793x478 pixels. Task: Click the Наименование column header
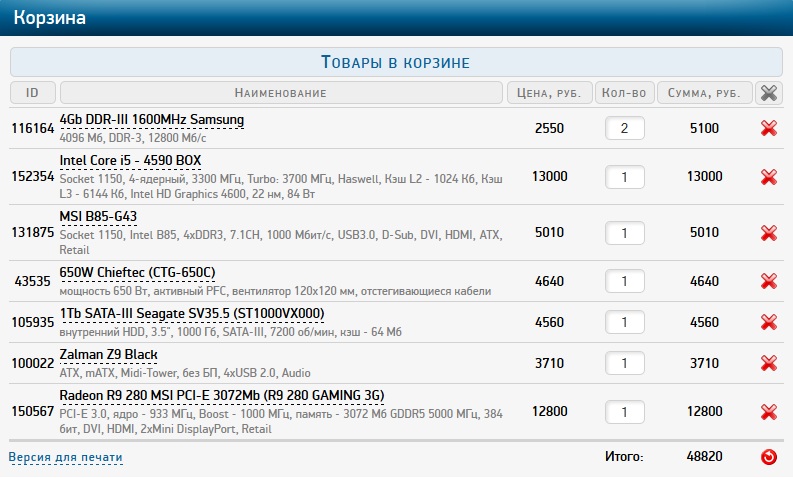281,93
